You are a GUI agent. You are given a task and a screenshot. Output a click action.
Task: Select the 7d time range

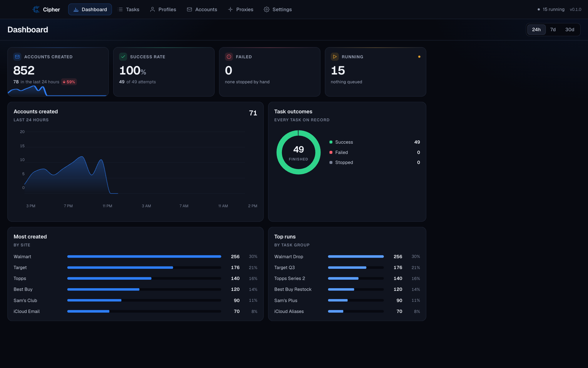click(x=553, y=29)
